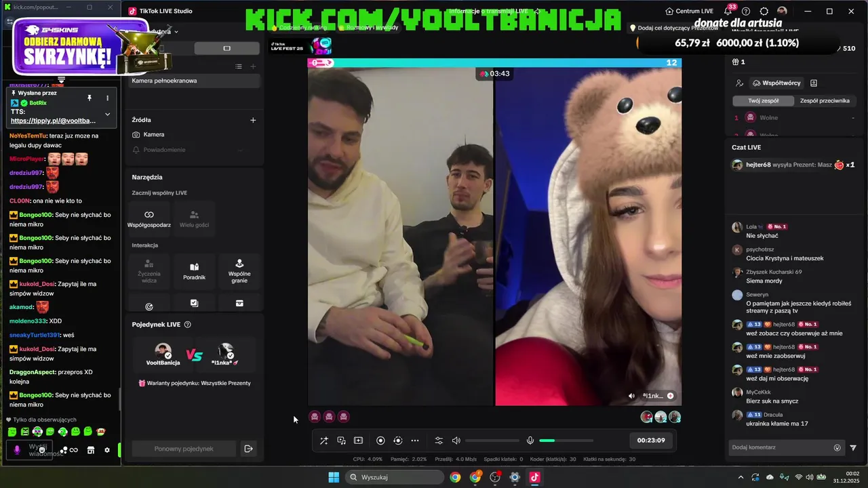Open the effects magic wand tool
The height and width of the screenshot is (488, 868).
[324, 441]
